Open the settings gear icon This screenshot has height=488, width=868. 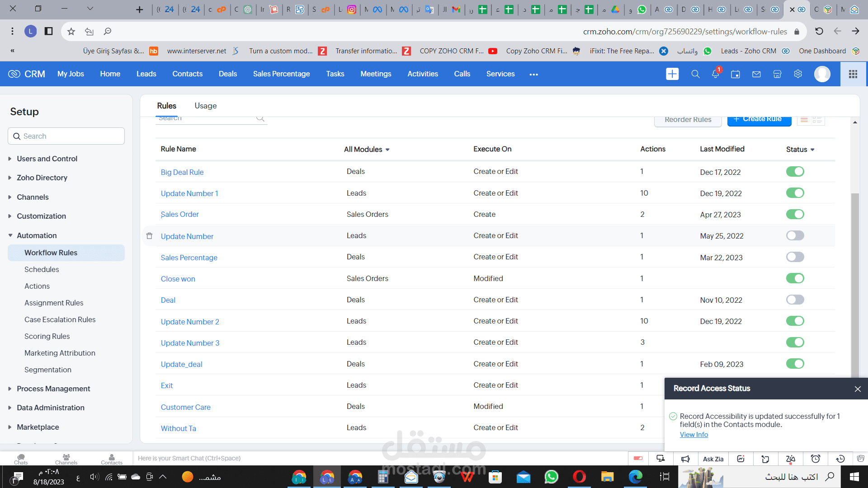point(798,74)
